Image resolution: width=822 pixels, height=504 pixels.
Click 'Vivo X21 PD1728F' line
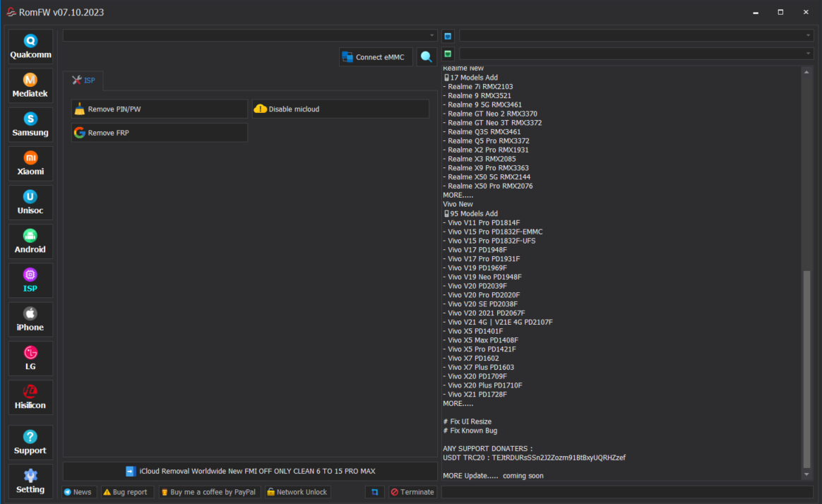(x=475, y=395)
